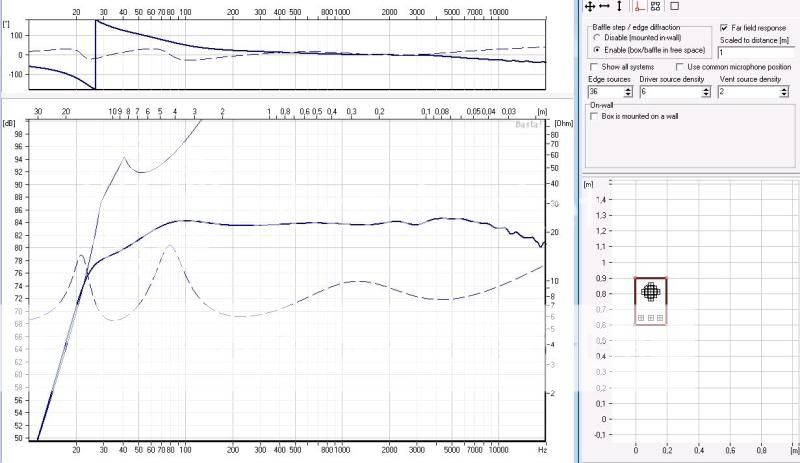This screenshot has height=463, width=800.
Task: Click the single empty square icon
Action: pyautogui.click(x=674, y=6)
